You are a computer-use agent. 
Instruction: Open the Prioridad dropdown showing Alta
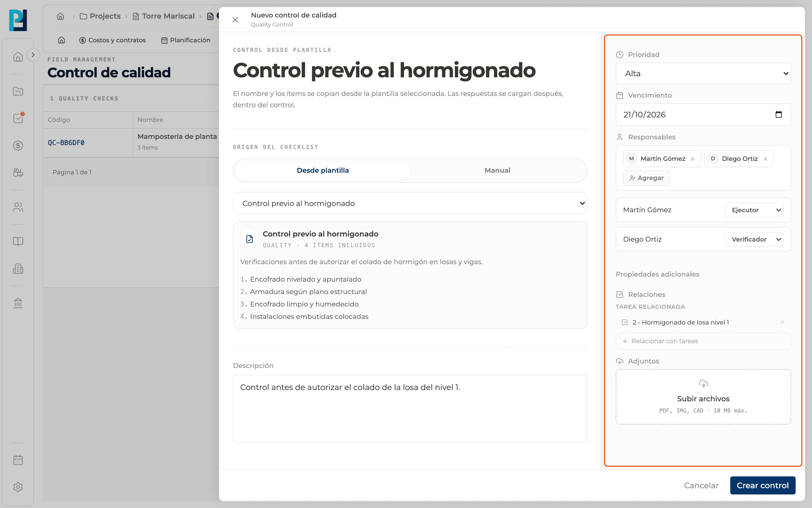pyautogui.click(x=703, y=73)
